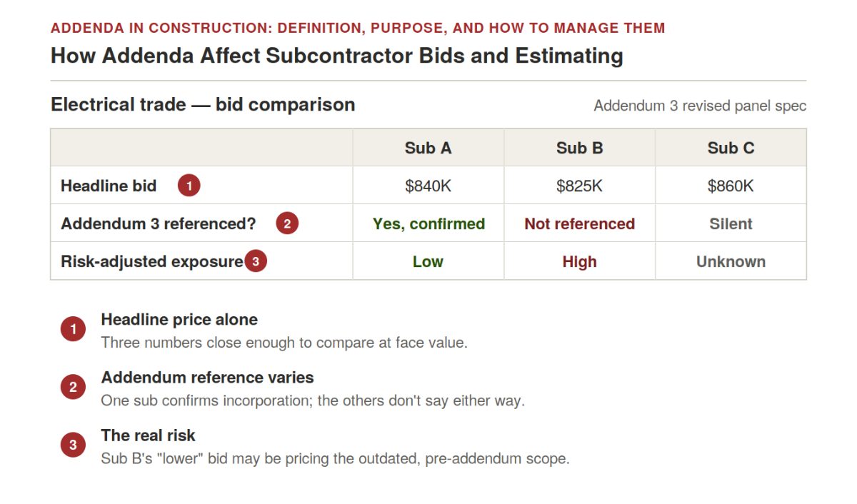Click the 'Yes, confirmed' status cell
The width and height of the screenshot is (857, 504).
tap(428, 223)
